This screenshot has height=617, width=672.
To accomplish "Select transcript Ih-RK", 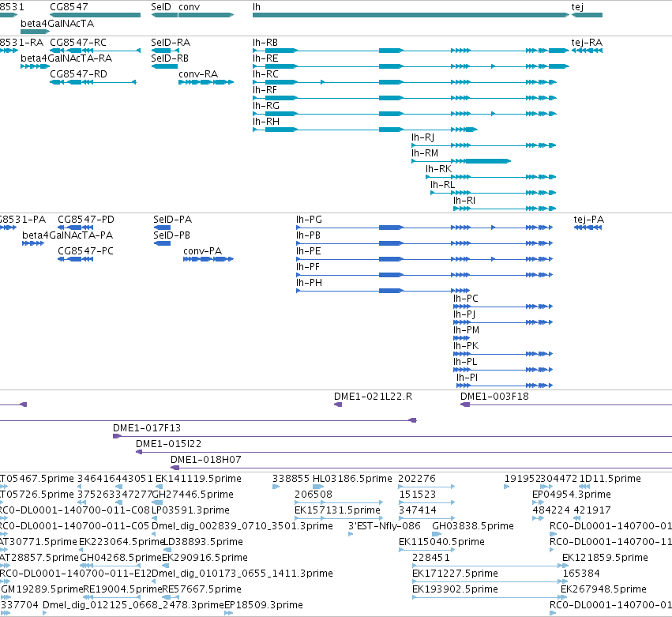I will (x=490, y=177).
